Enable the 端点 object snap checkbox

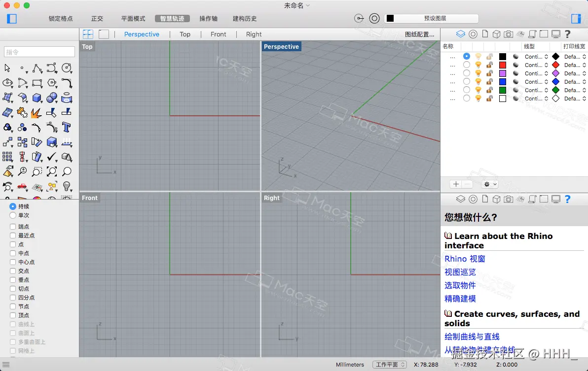(x=13, y=227)
